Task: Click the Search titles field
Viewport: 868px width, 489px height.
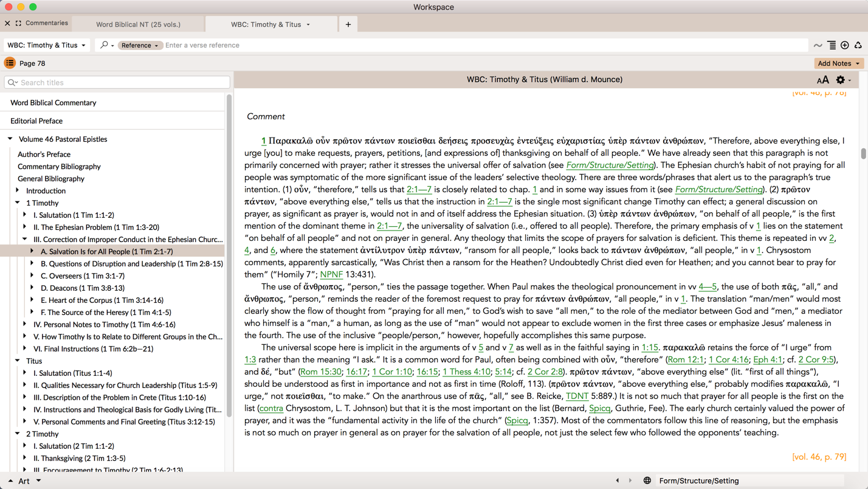Action: click(x=117, y=82)
